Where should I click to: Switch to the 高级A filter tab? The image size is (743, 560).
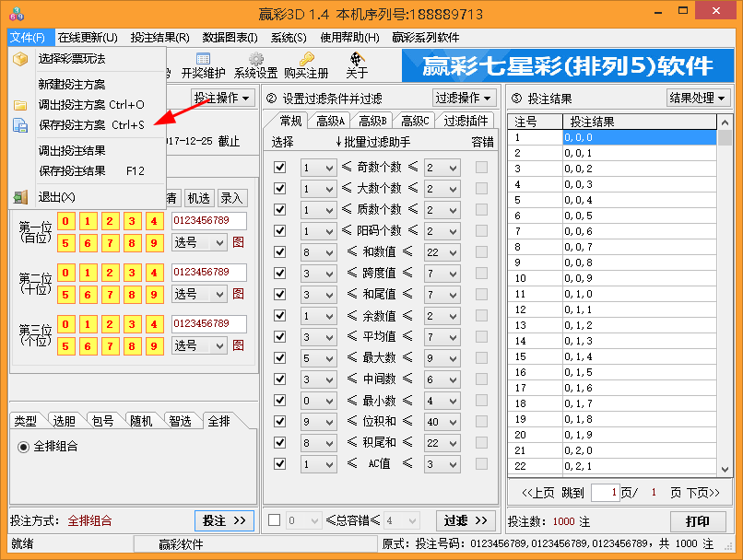tap(330, 122)
